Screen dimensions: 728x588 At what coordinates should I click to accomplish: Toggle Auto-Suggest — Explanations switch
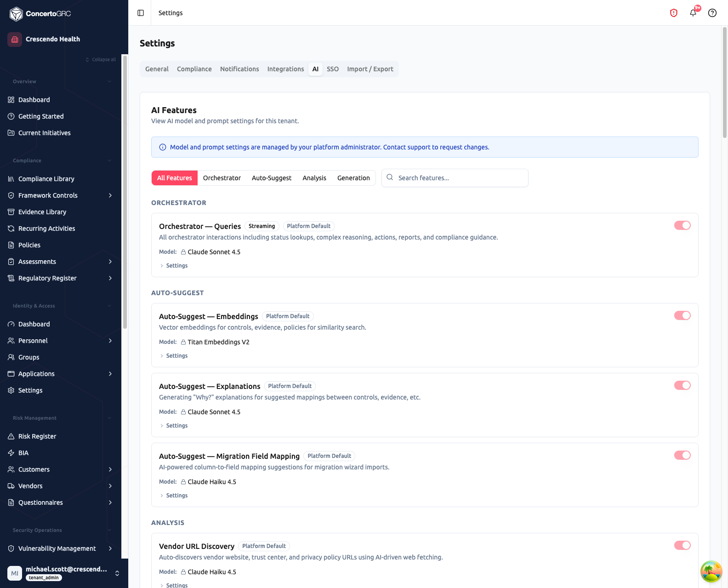click(682, 385)
